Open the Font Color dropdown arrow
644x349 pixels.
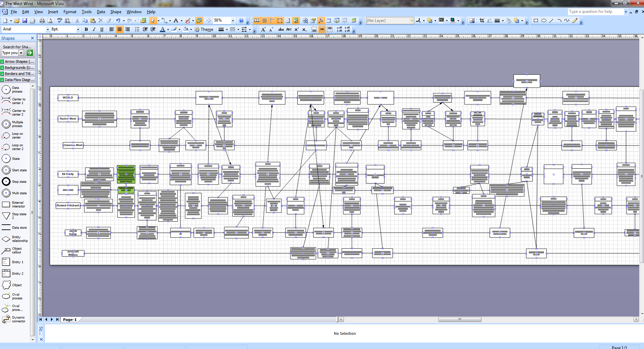[168, 29]
